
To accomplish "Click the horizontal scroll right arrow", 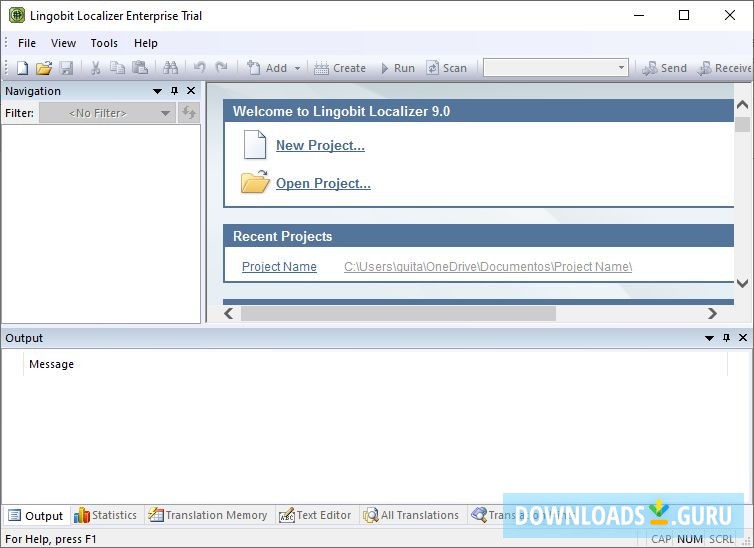I will (712, 313).
